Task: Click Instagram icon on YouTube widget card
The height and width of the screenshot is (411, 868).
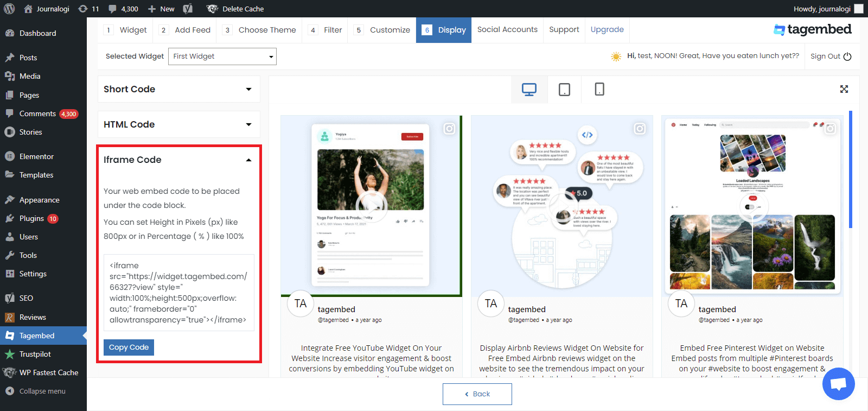Action: (449, 129)
